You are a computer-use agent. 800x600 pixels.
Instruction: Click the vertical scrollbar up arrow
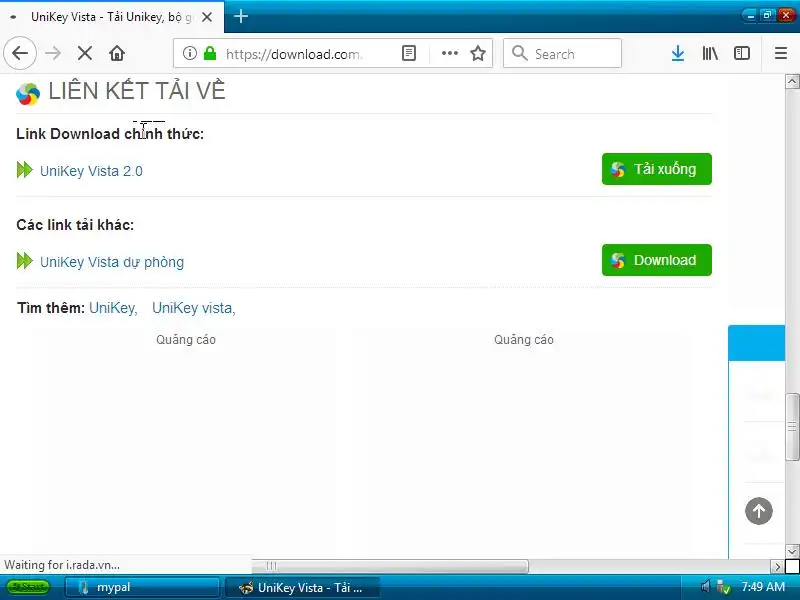(x=792, y=82)
